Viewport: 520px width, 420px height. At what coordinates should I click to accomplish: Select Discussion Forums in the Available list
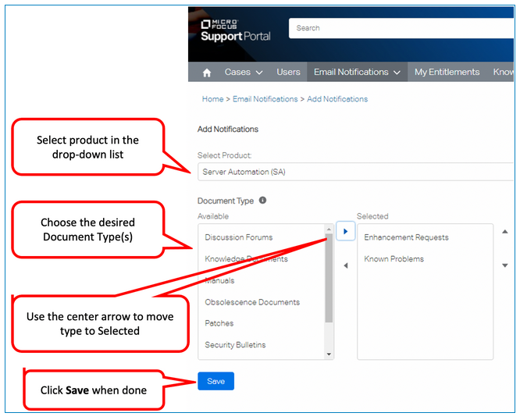238,237
